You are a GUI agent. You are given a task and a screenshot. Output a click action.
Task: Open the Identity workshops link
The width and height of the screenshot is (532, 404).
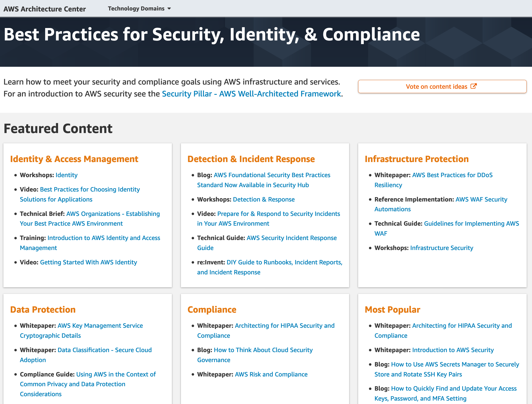[67, 175]
